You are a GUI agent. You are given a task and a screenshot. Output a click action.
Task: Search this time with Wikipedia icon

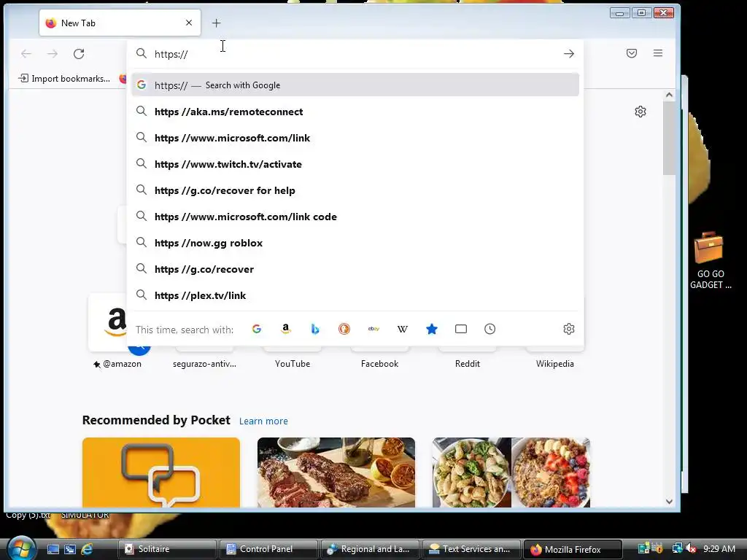(x=403, y=329)
